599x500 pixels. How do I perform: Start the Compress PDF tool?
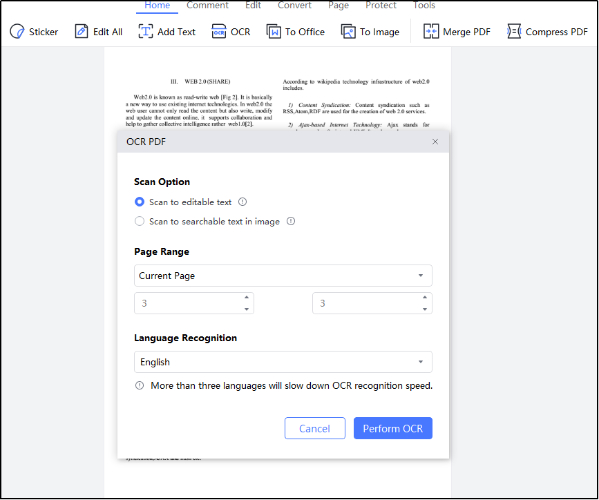(x=547, y=32)
